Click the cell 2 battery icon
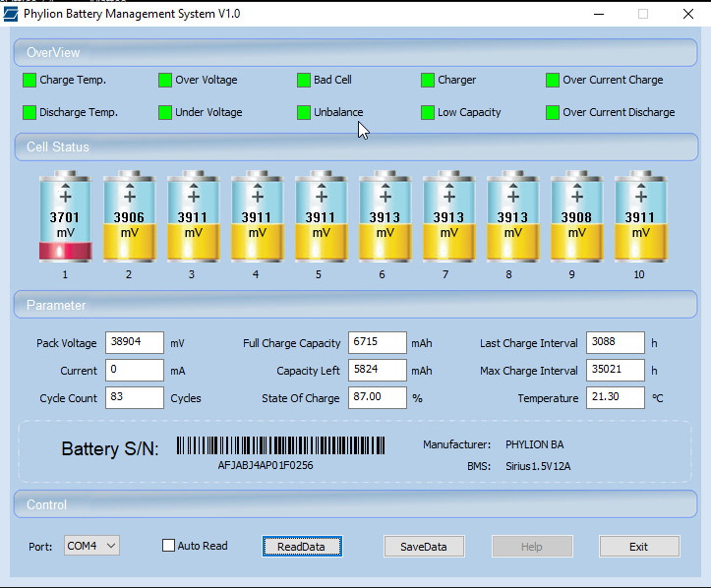The width and height of the screenshot is (711, 588). pyautogui.click(x=129, y=216)
